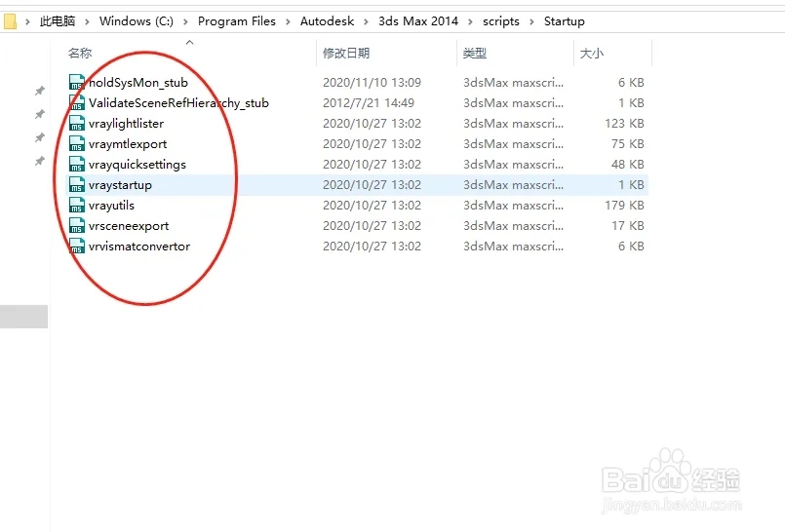This screenshot has height=532, width=785.
Task: Click the folder icon in address bar
Action: 10,21
